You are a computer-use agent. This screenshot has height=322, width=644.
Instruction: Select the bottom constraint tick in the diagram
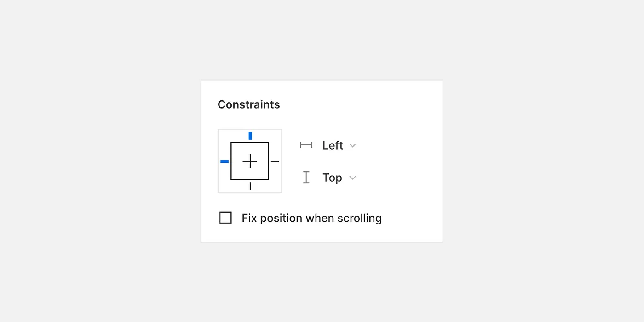(250, 186)
